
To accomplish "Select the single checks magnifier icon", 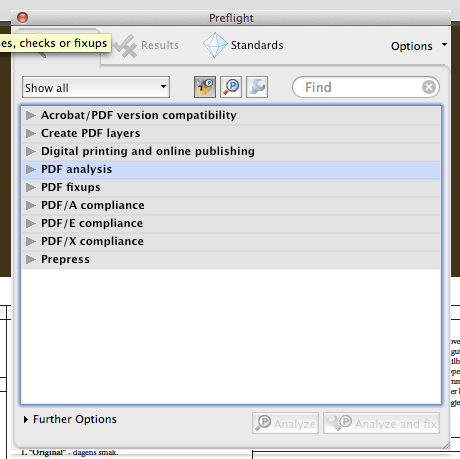I will point(231,87).
